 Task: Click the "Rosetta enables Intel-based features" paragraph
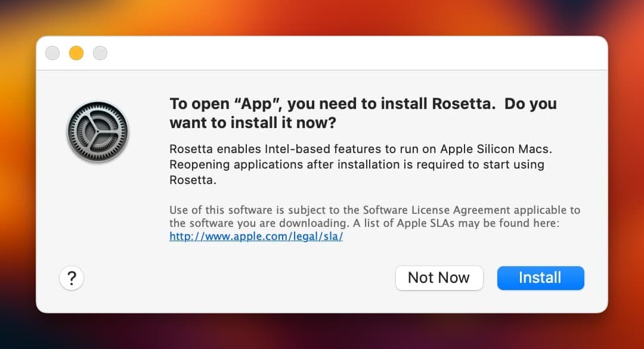[361, 164]
